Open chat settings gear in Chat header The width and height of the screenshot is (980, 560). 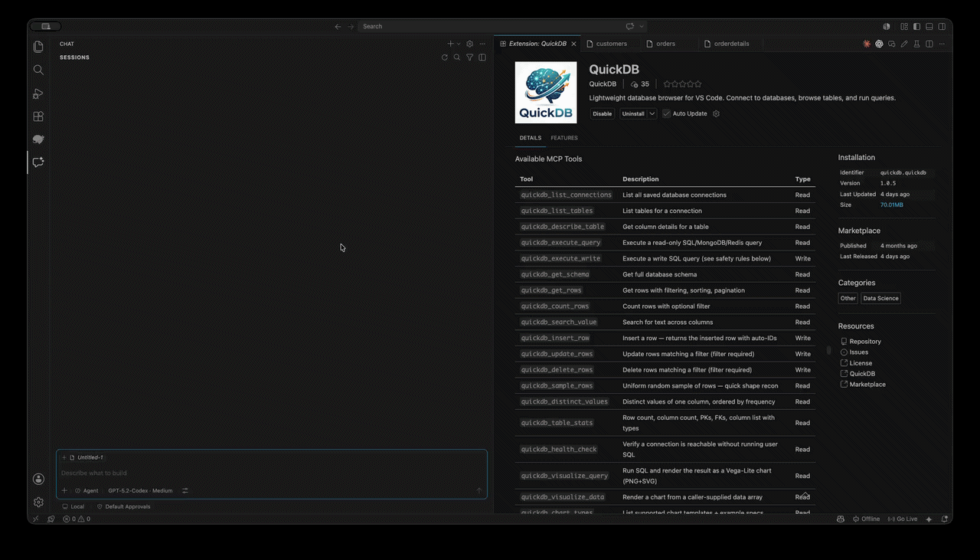click(470, 44)
